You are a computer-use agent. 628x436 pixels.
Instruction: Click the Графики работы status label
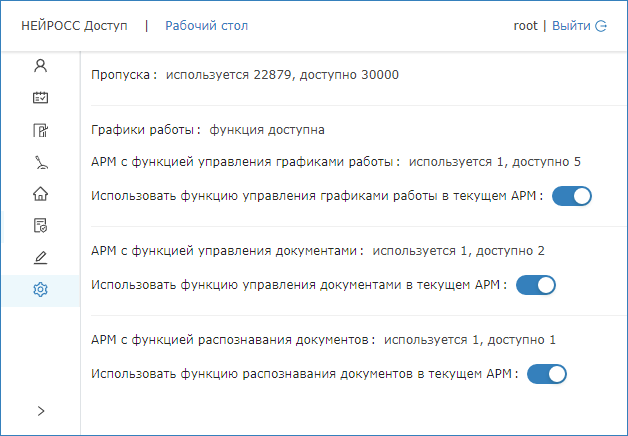pyautogui.click(x=208, y=130)
